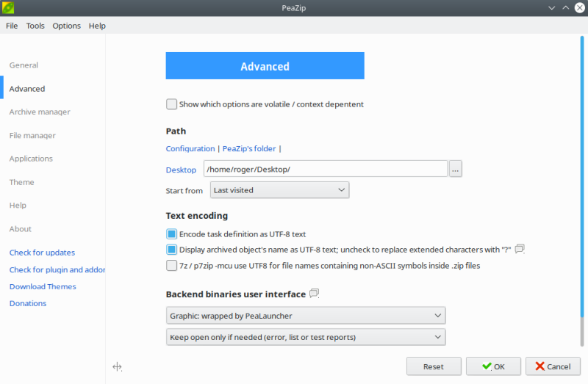
Task: Open the Tools menu
Action: click(35, 26)
